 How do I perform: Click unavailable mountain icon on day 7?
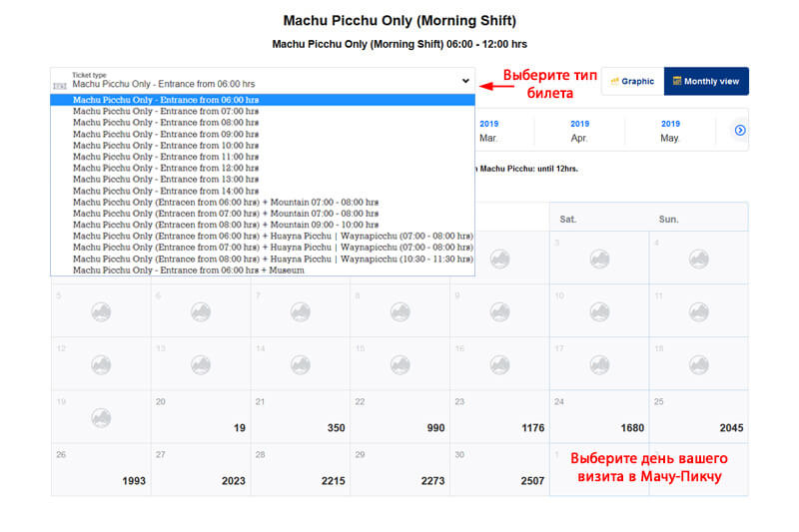click(x=301, y=312)
